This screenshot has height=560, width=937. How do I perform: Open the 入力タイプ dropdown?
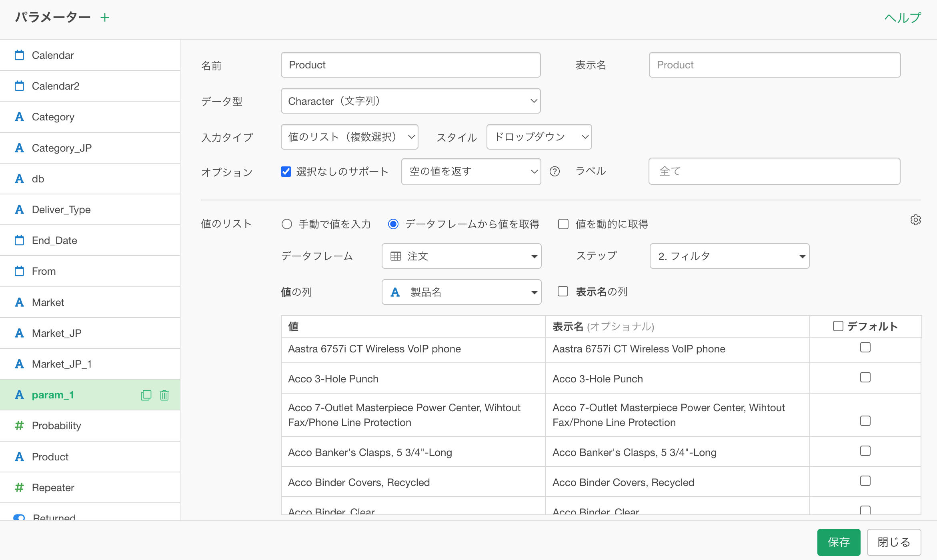pyautogui.click(x=350, y=137)
